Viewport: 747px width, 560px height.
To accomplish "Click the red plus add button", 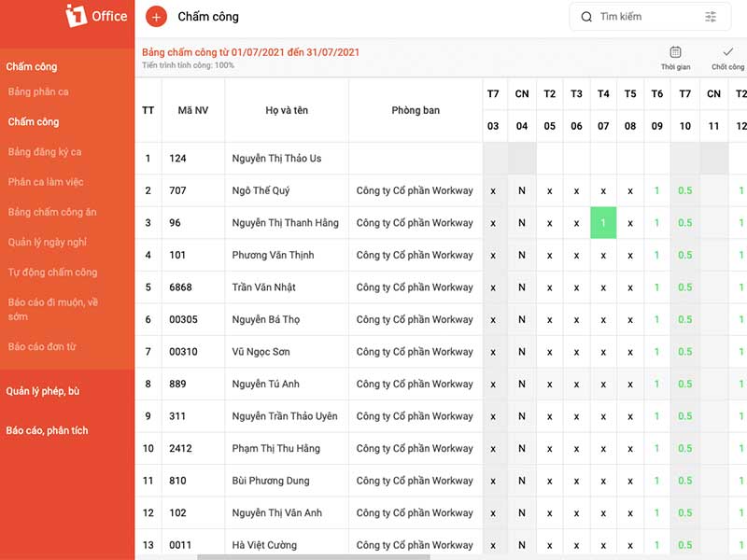I will [156, 17].
